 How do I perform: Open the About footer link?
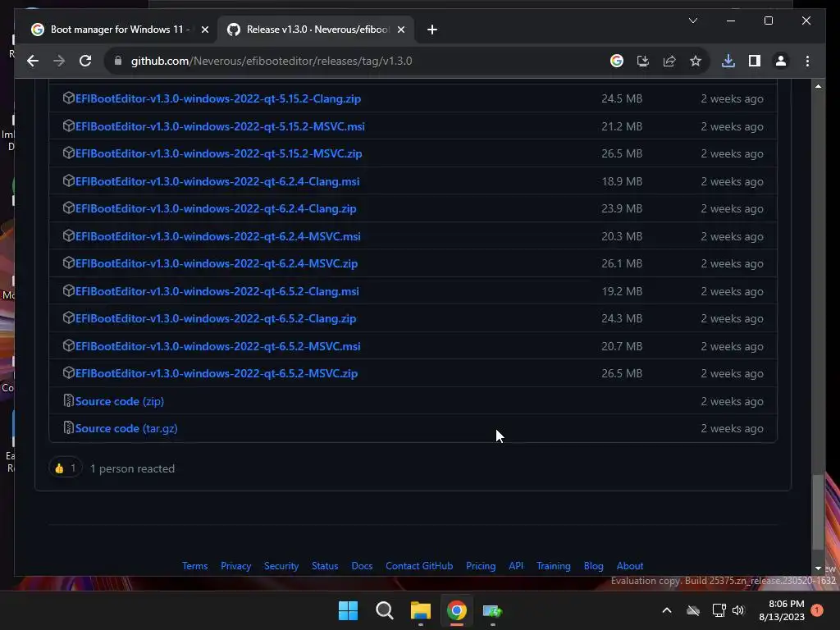click(x=630, y=566)
